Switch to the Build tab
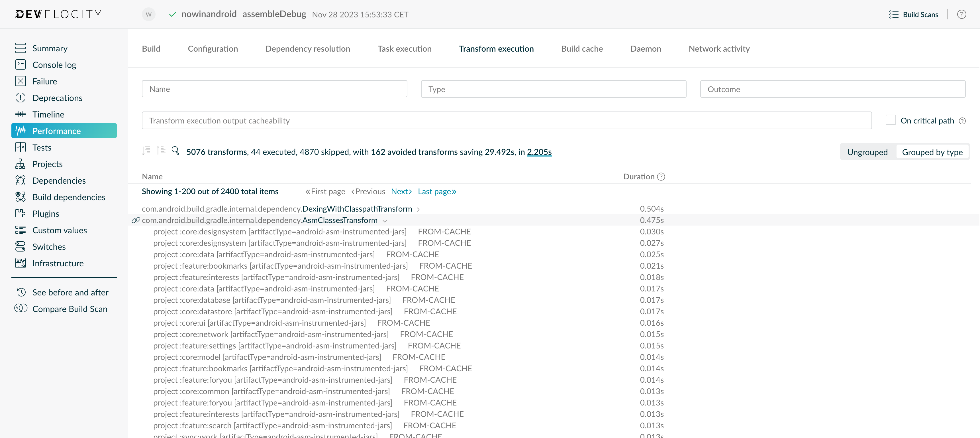The image size is (980, 438). [x=151, y=48]
